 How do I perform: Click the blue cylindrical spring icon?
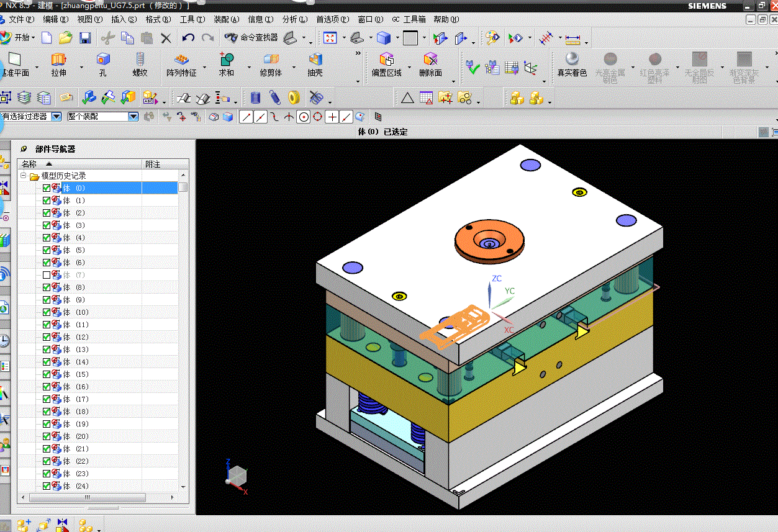(256, 97)
